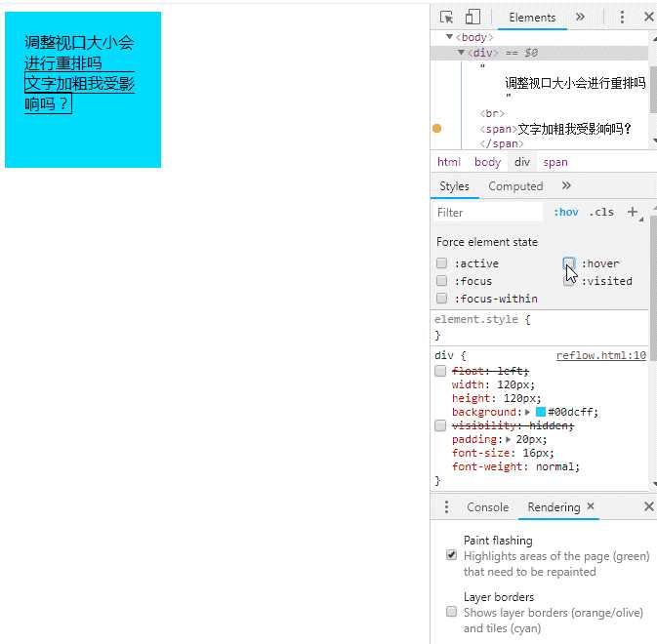This screenshot has height=644, width=657.
Task: Focus the styles Filter field
Action: 488,213
